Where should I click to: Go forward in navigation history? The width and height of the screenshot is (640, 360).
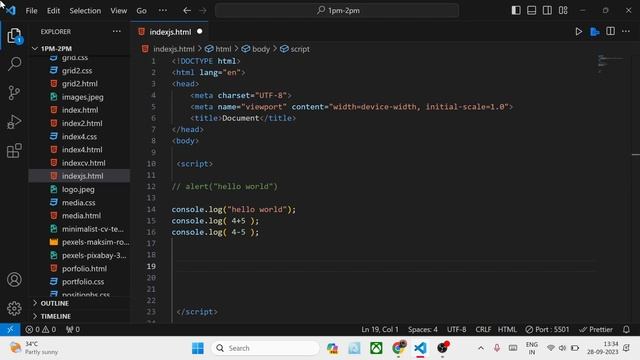coord(203,11)
